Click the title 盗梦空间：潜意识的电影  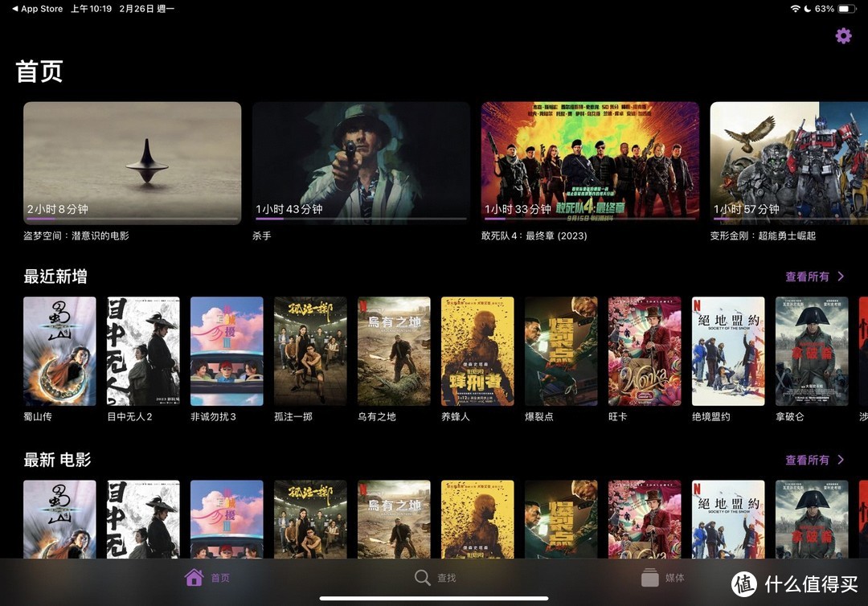pyautogui.click(x=76, y=235)
